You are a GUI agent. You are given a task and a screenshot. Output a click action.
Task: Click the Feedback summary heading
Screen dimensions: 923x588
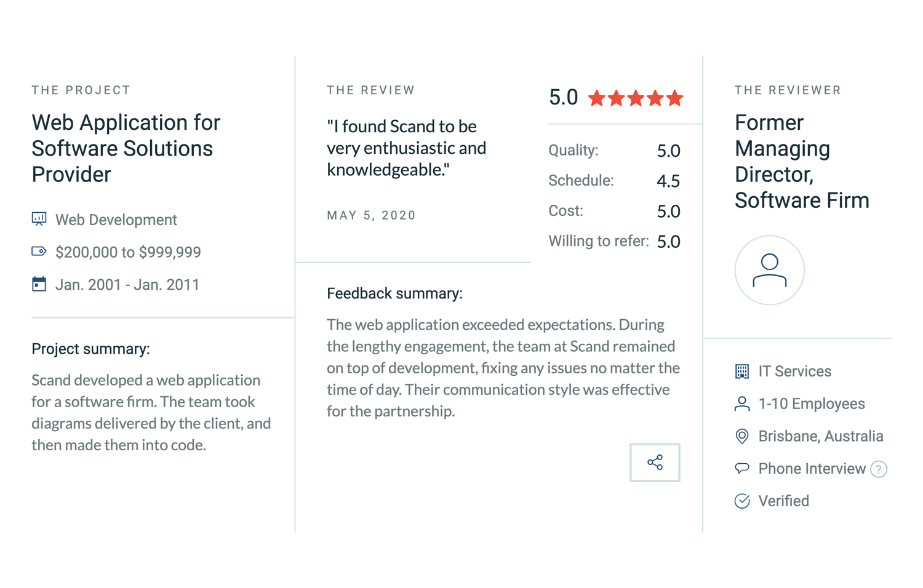click(394, 293)
